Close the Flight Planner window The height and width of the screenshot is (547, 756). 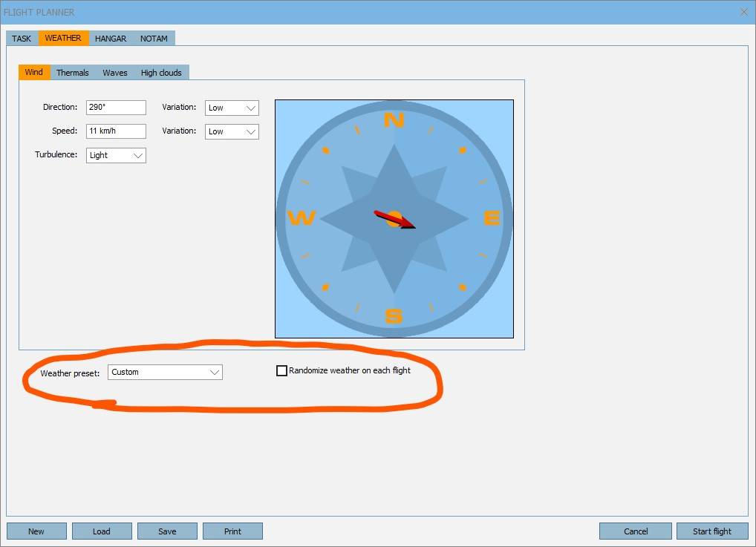744,12
